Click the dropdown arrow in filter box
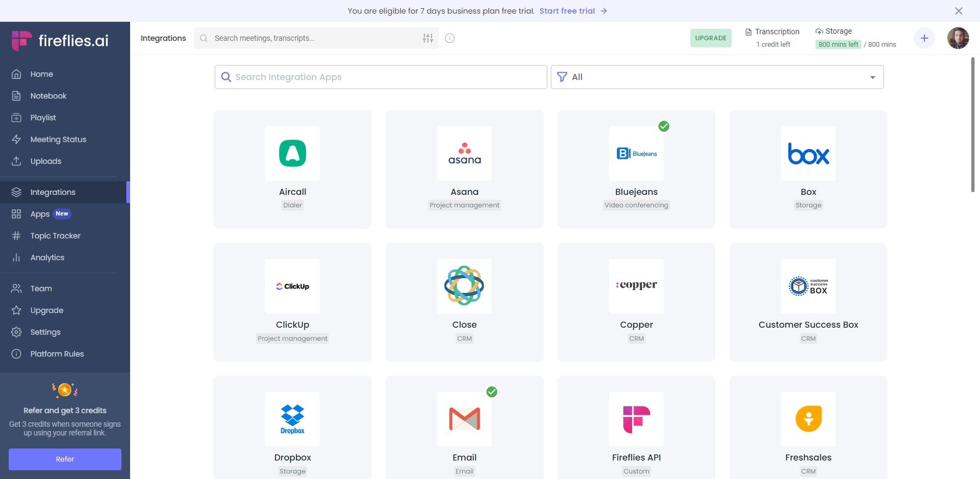Image resolution: width=980 pixels, height=479 pixels. (872, 77)
